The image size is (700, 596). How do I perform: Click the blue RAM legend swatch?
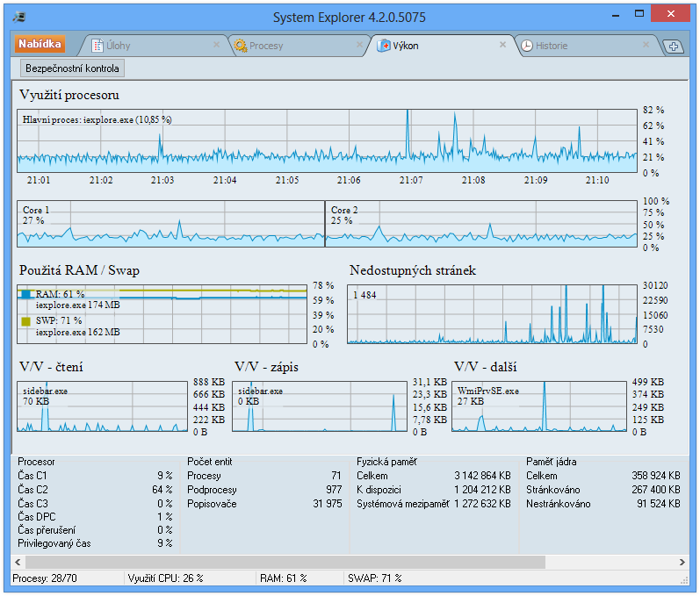(25, 294)
